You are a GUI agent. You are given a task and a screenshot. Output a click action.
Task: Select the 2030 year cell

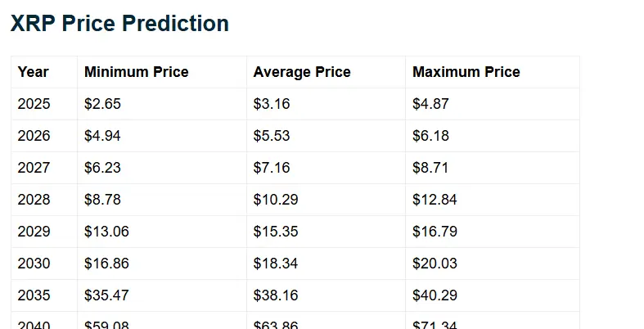point(34,264)
